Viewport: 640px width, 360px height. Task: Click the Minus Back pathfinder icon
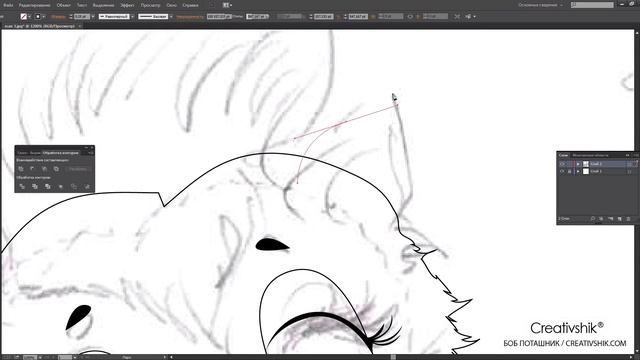[87, 186]
